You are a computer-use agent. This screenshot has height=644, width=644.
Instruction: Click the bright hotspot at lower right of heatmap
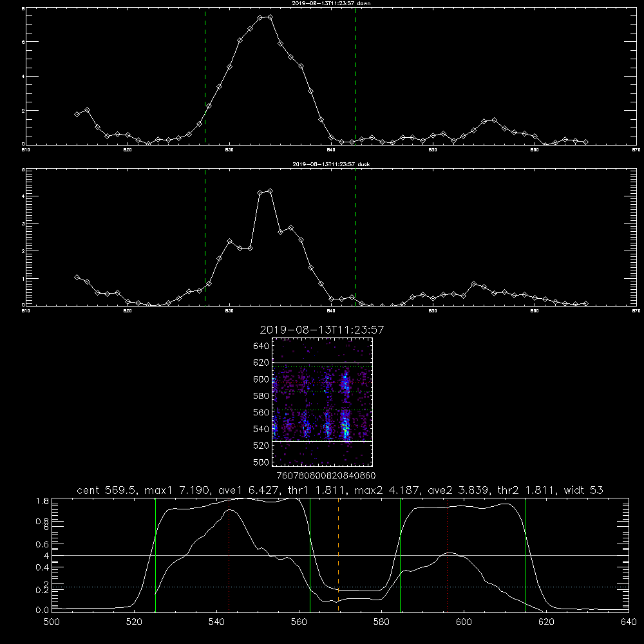[x=345, y=428]
